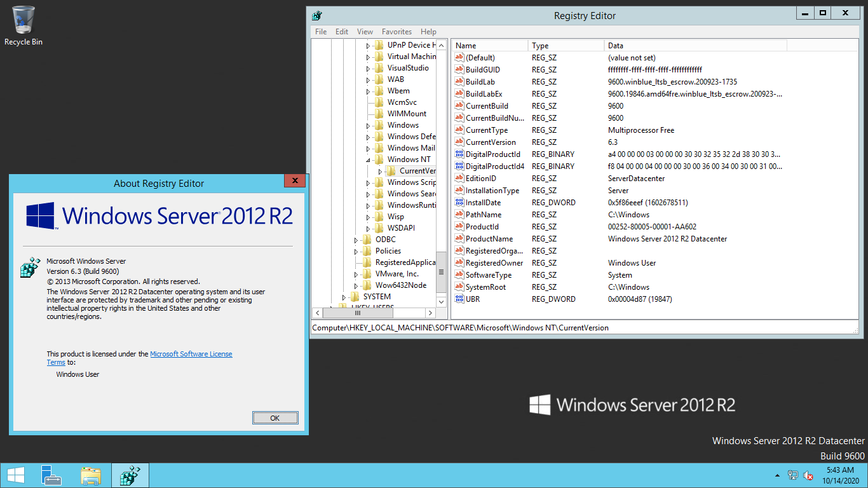868x488 pixels.
Task: Select the SystemRoot value icon
Action: pyautogui.click(x=459, y=287)
